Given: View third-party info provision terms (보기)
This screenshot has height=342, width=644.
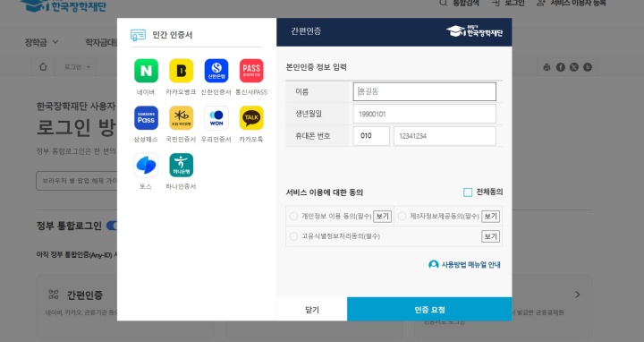Looking at the screenshot, I should point(491,217).
